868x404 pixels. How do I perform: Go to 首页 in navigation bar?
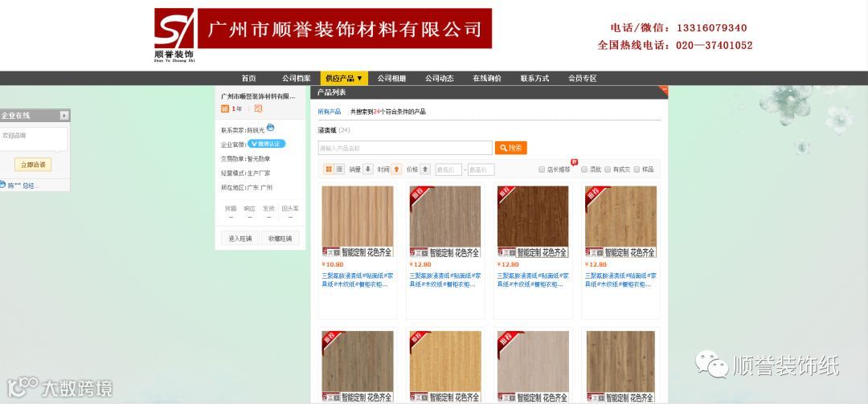(248, 79)
